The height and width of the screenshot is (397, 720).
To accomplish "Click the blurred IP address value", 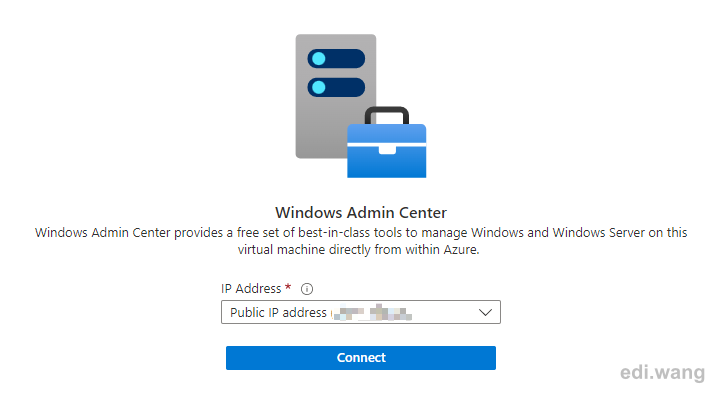I will 372,313.
